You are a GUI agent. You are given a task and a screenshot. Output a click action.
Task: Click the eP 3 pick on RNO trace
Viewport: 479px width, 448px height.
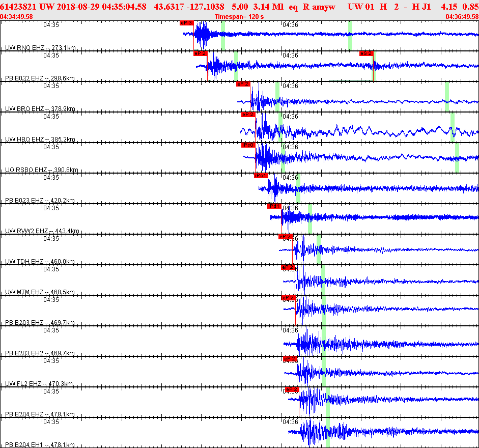coord(187,23)
